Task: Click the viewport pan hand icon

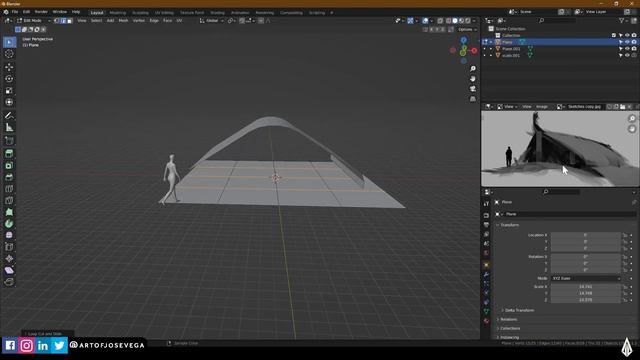Action: [473, 79]
